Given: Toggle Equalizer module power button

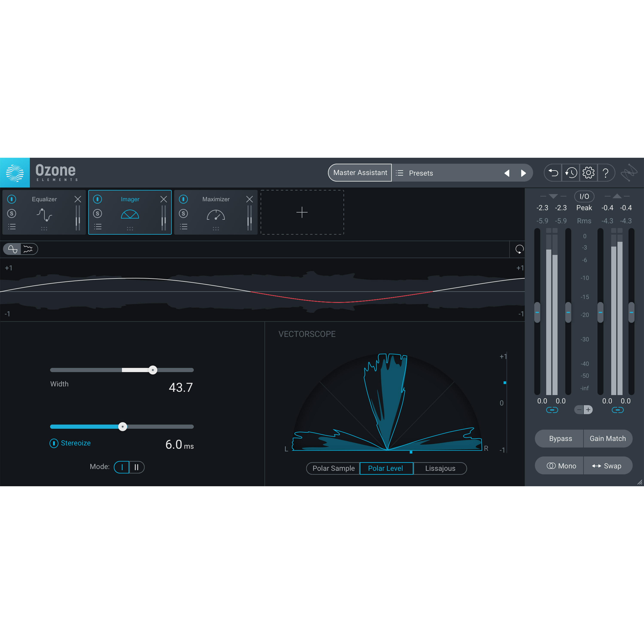Looking at the screenshot, I should (x=12, y=199).
